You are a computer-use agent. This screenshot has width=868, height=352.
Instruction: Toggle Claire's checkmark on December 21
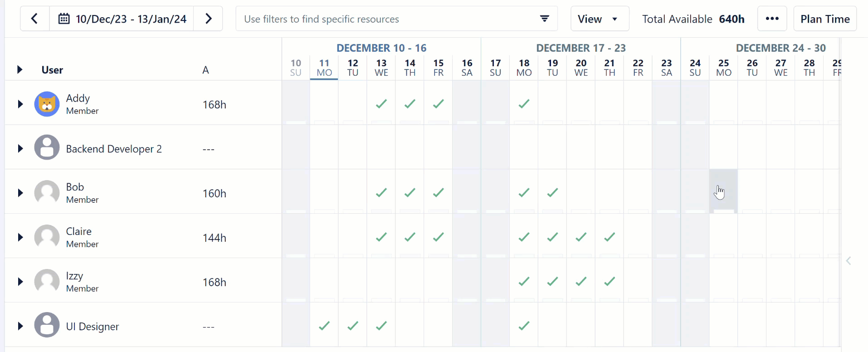pyautogui.click(x=610, y=236)
